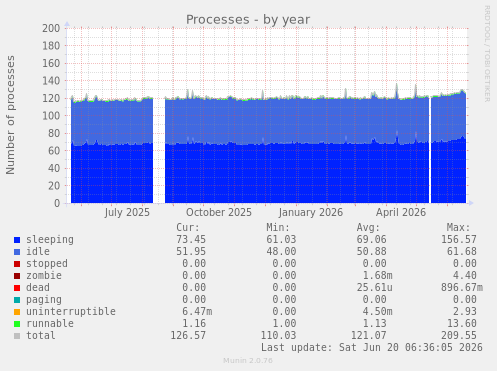Viewport: 497px width, 371px height.
Task: Click the 'dead' legend label
Action: pos(38,287)
